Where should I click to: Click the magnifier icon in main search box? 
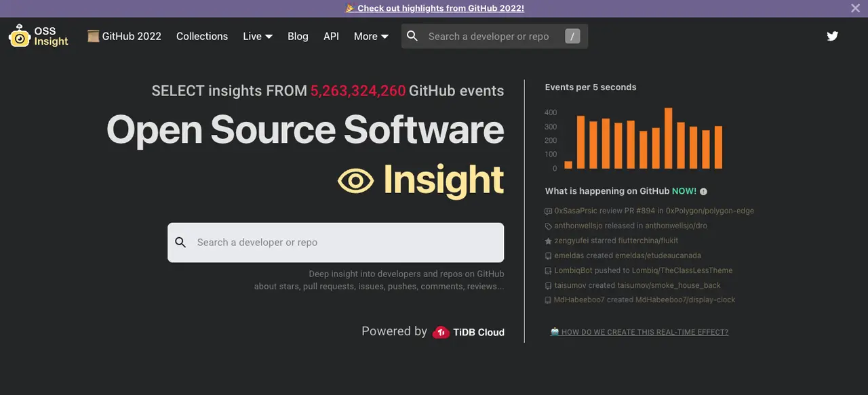click(x=180, y=243)
